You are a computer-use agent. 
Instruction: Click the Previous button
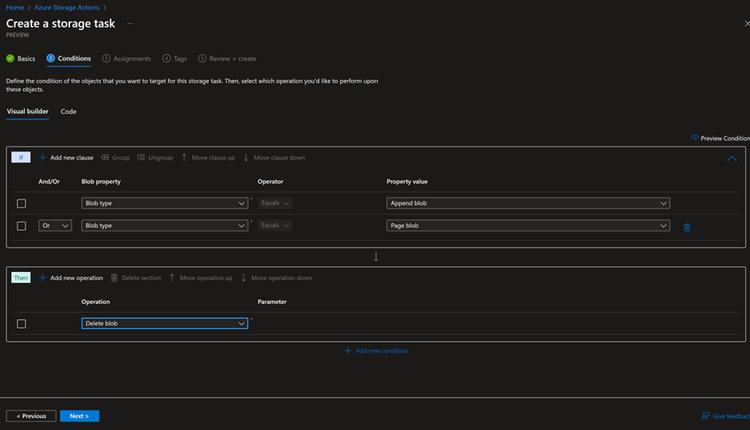click(x=31, y=416)
